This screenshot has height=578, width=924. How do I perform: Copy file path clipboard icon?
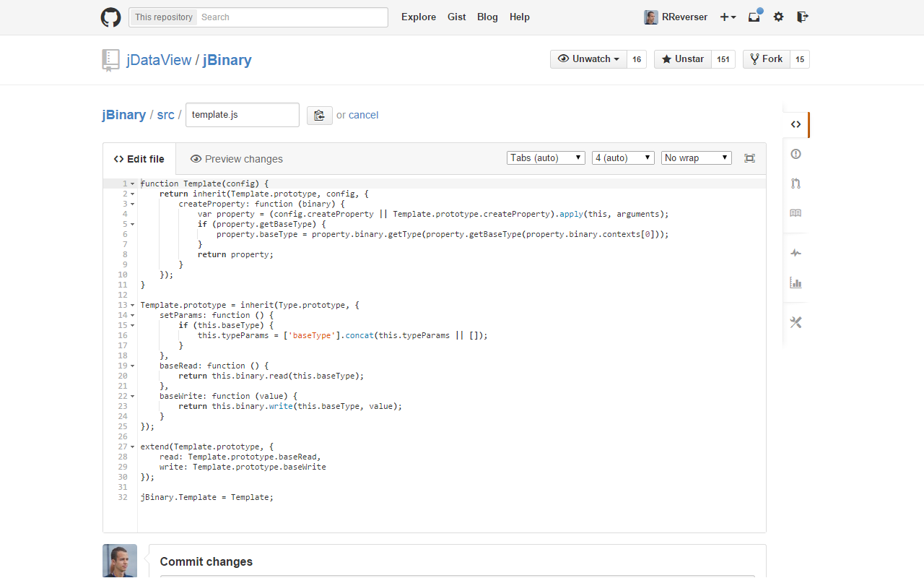pyautogui.click(x=320, y=115)
